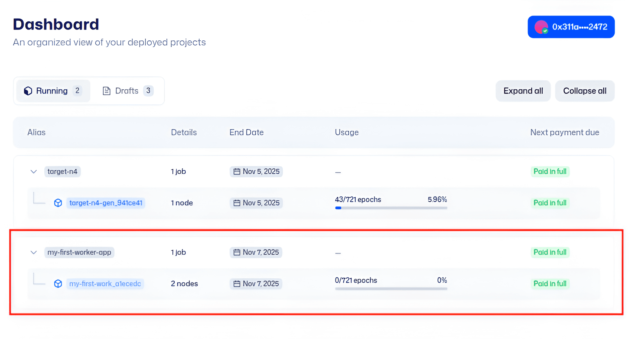The height and width of the screenshot is (339, 644).
Task: Click the my-first-worker-app alias label
Action: (x=79, y=252)
